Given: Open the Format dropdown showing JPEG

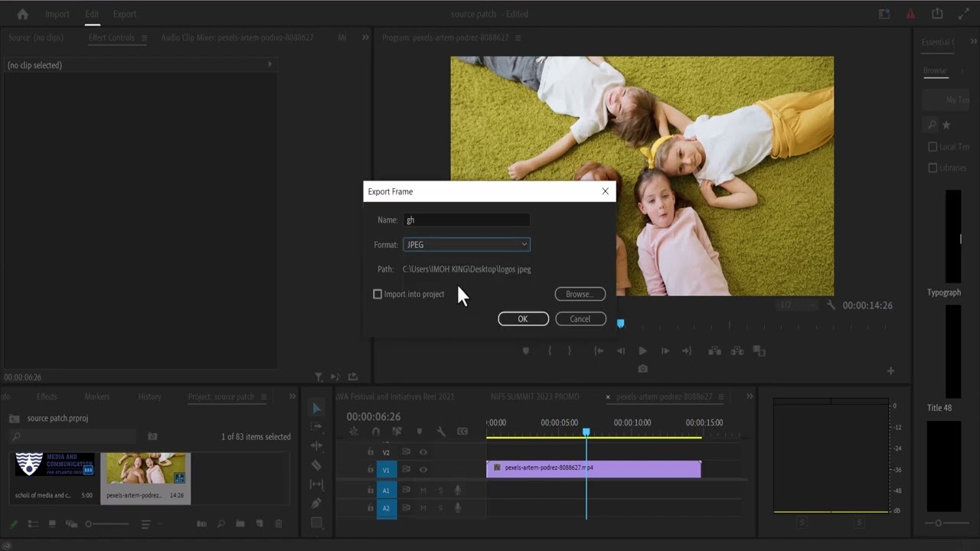Looking at the screenshot, I should [466, 245].
